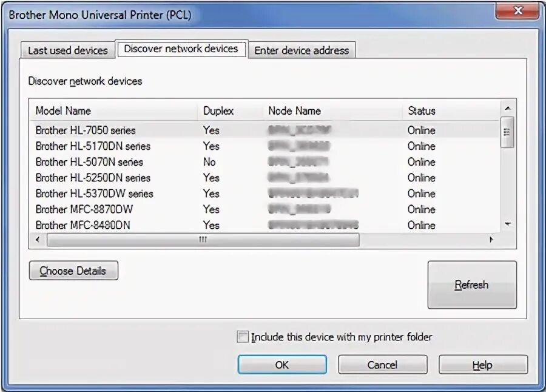Click the No duplex value for HL-5070N
546x392 pixels.
tap(209, 161)
